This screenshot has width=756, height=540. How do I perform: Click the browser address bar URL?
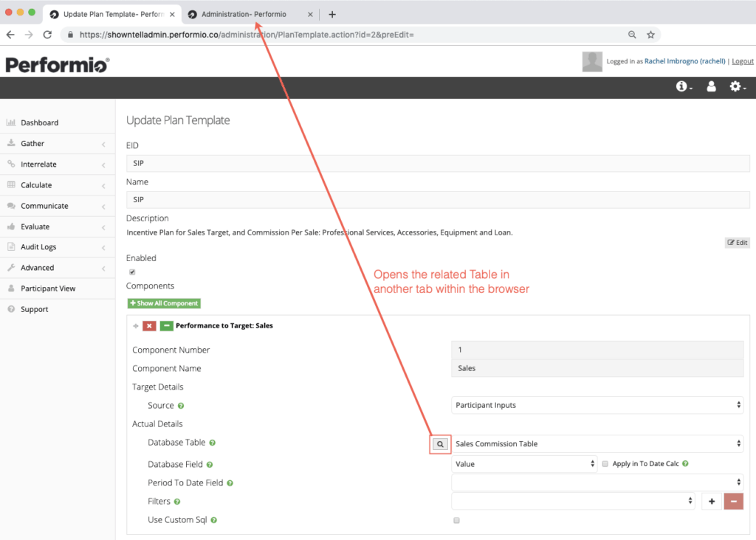click(x=247, y=35)
